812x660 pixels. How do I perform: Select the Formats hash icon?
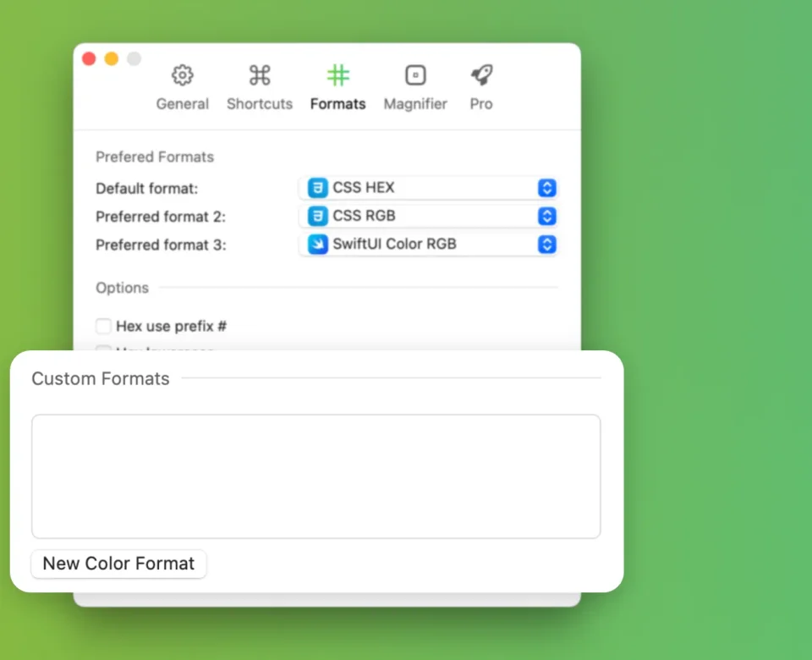coord(338,75)
